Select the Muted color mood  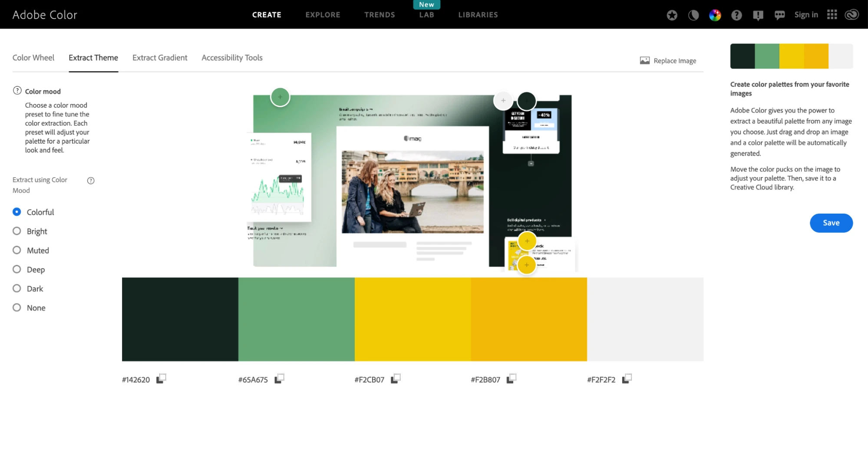17,250
